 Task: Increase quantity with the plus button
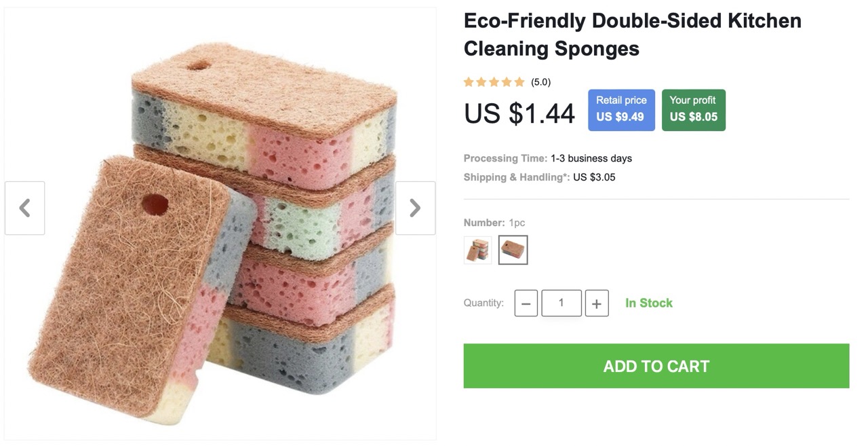pos(596,303)
